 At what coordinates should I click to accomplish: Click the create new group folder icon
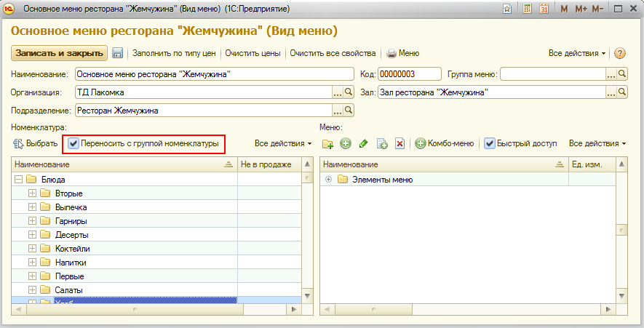pyautogui.click(x=327, y=144)
